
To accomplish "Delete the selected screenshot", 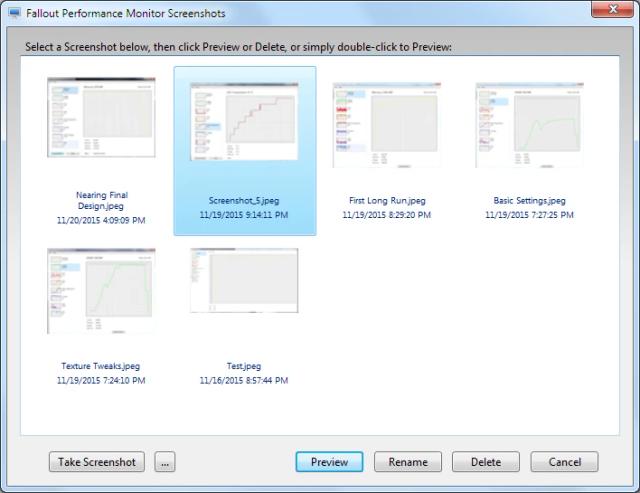I will coord(486,462).
